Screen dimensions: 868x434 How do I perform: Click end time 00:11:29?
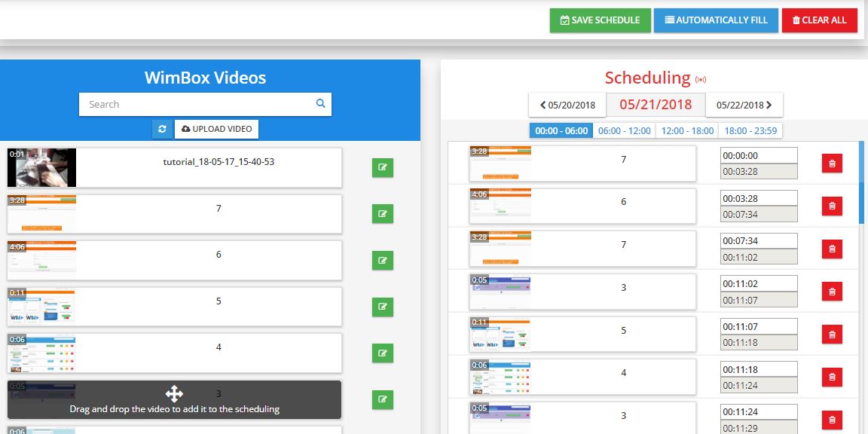coord(759,427)
